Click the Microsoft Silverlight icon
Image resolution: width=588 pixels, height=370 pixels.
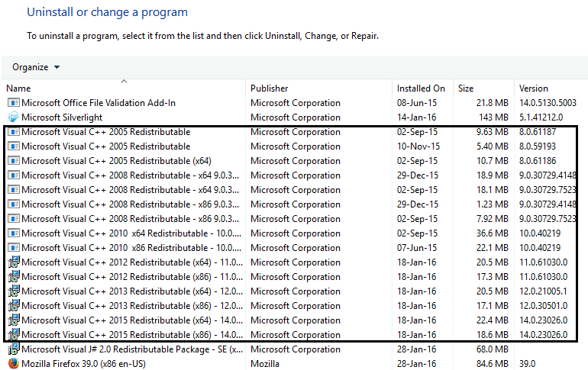coord(14,117)
